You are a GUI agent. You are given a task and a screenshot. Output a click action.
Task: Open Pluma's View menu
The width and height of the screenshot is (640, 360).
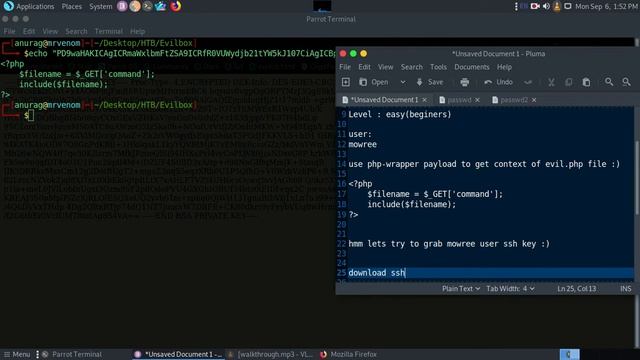point(385,67)
